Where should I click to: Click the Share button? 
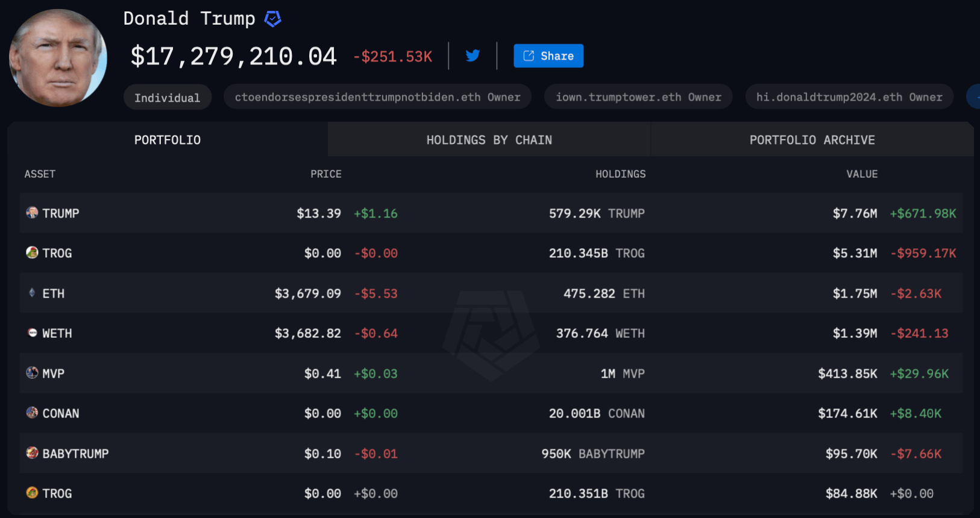pos(548,56)
